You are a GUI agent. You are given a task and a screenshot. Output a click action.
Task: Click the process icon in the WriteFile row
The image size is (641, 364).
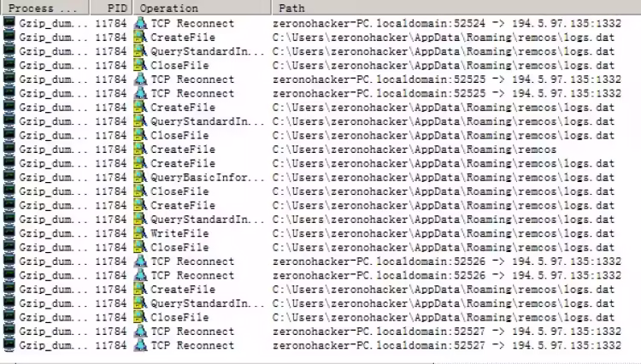pos(9,233)
